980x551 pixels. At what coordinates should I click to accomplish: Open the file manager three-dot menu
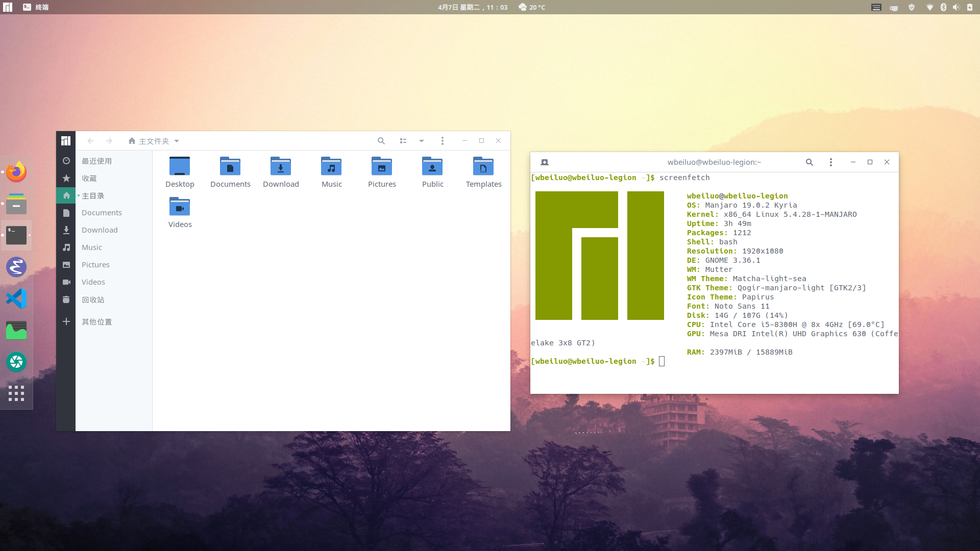(x=443, y=141)
